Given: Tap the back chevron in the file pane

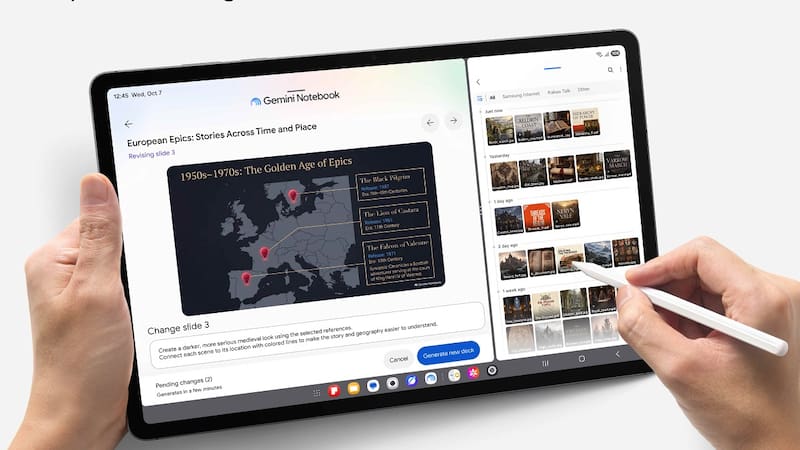Looking at the screenshot, I should coord(478,82).
